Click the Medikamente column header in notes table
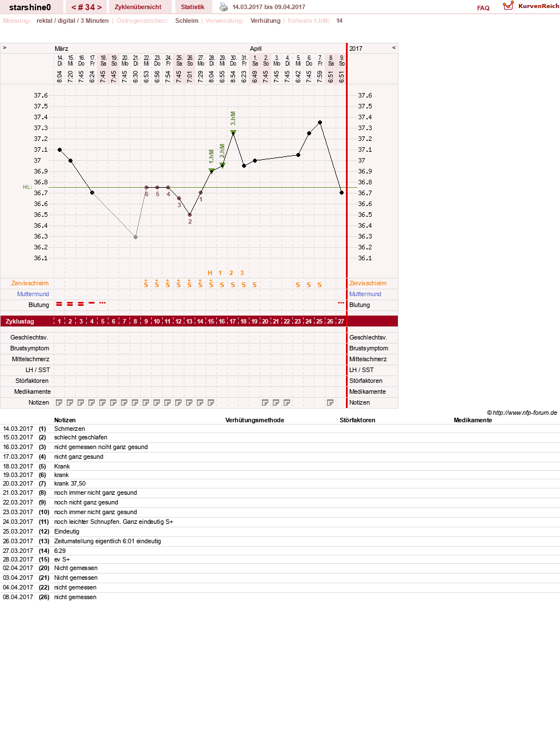The height and width of the screenshot is (739, 560). (x=473, y=420)
